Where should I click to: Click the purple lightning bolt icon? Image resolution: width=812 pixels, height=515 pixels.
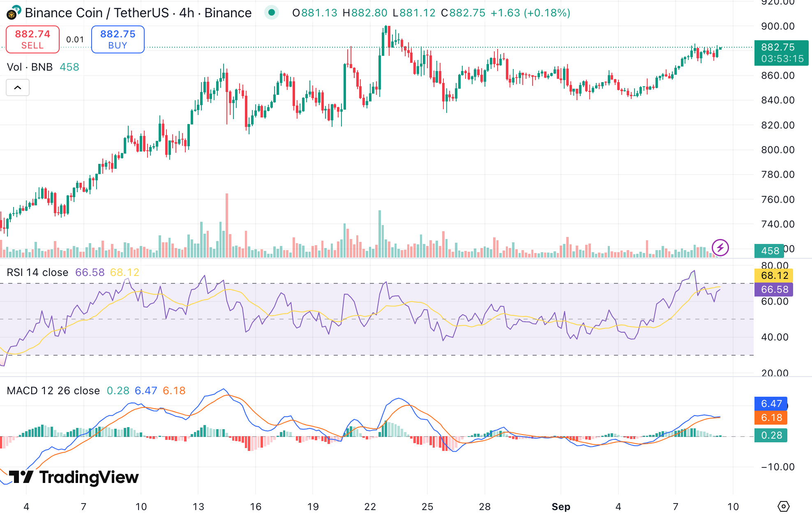720,248
